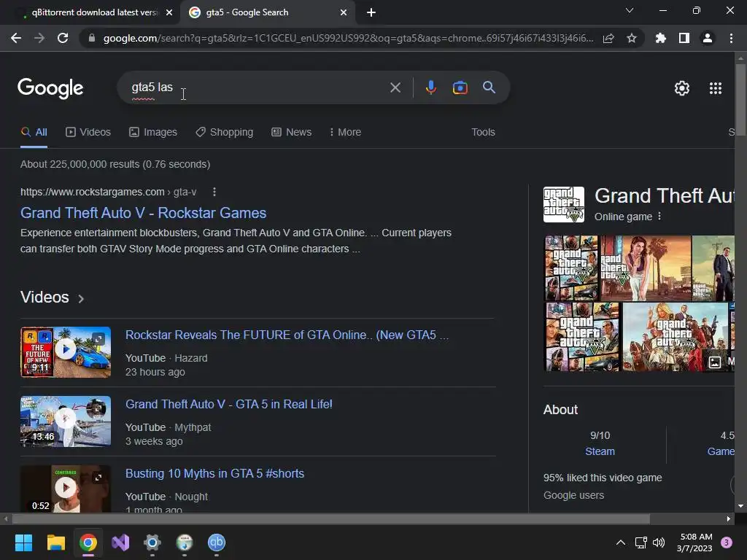
Task: Close the qBittorrent download tab
Action: [169, 12]
